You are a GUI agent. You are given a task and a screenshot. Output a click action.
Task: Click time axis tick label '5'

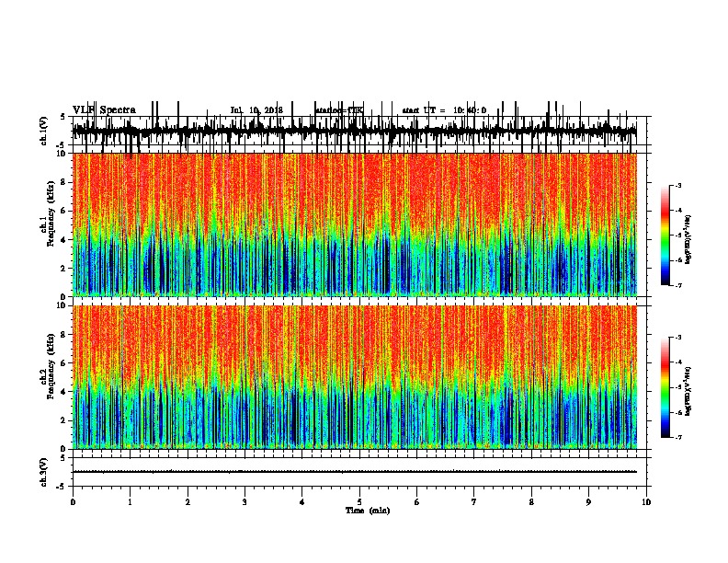(359, 502)
